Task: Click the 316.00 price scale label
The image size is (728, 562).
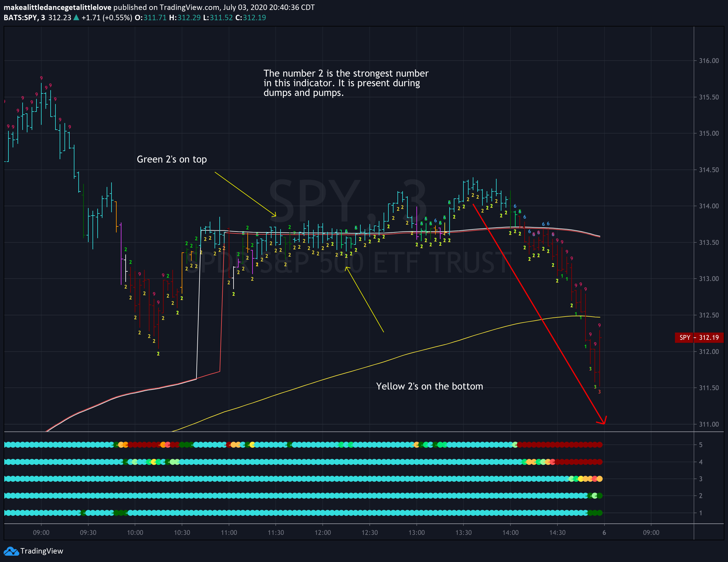Action: click(709, 61)
